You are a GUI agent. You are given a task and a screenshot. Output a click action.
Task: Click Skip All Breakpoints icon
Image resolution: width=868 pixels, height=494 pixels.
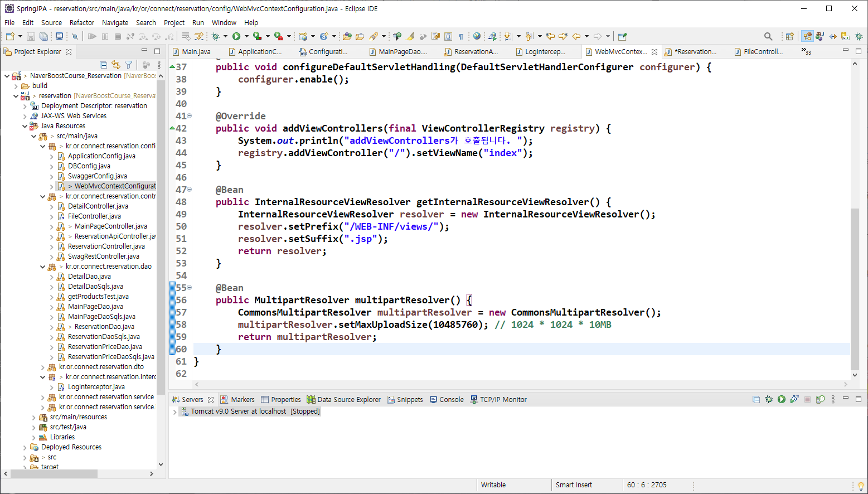tap(75, 36)
